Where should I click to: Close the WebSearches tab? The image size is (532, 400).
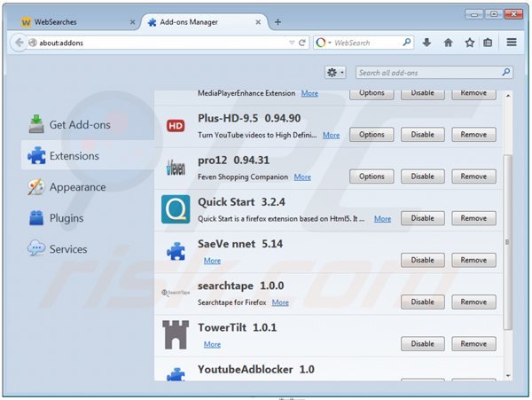pyautogui.click(x=133, y=22)
